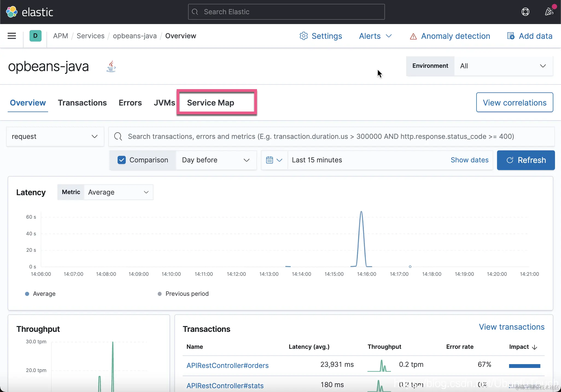The height and width of the screenshot is (392, 561).
Task: Click the Search Elastic input field
Action: pyautogui.click(x=286, y=12)
